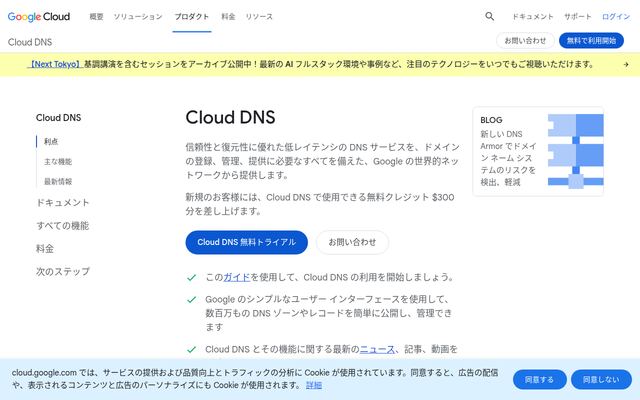Open 次のステップ in the sidebar

(63, 271)
